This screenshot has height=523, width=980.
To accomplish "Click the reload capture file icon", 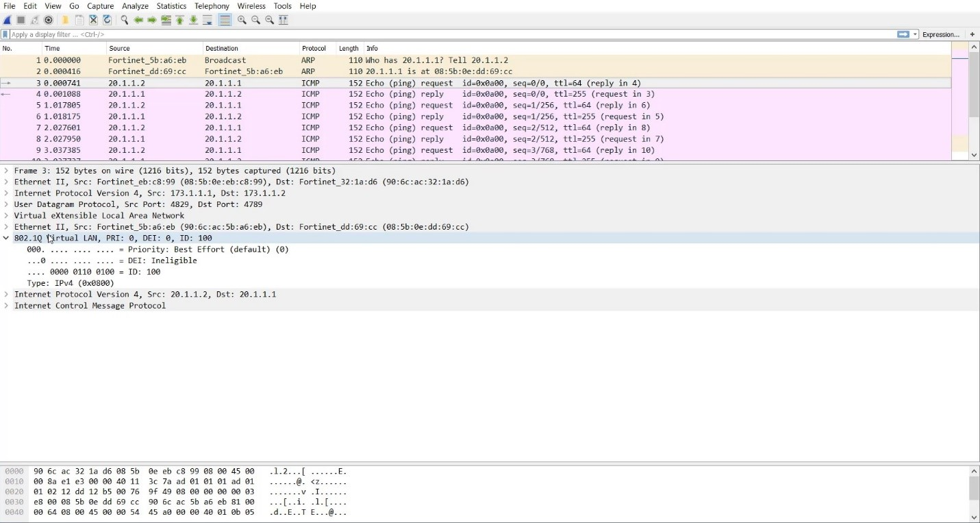I will point(107,20).
